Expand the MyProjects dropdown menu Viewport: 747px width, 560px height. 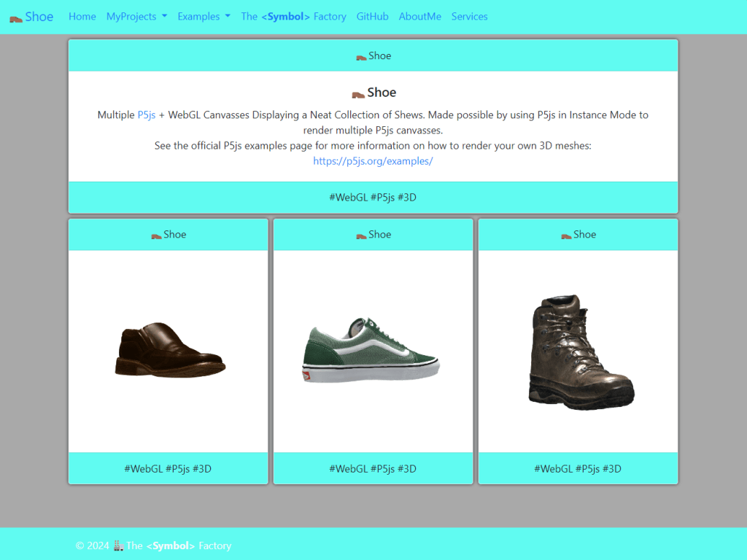tap(136, 17)
